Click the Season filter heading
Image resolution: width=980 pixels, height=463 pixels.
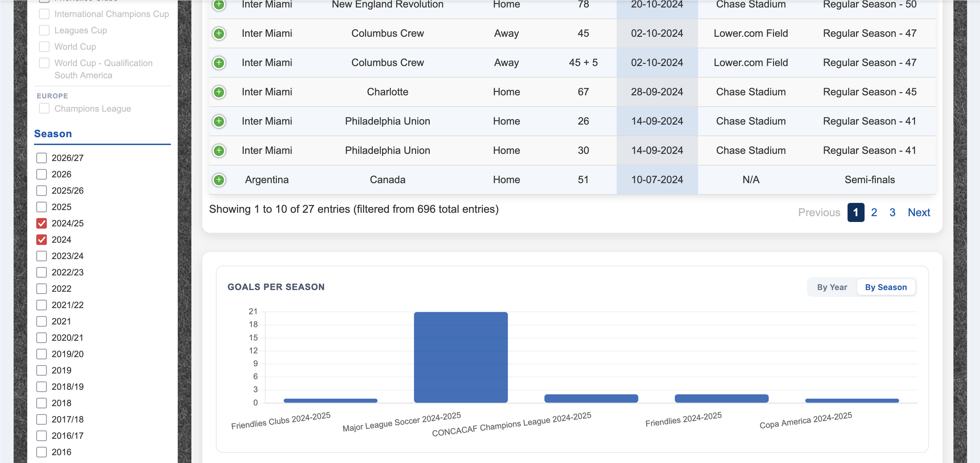[x=53, y=134]
